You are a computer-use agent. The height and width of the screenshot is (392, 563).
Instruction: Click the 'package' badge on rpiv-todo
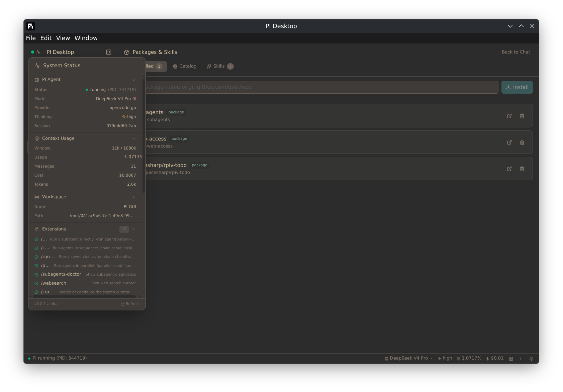pyautogui.click(x=200, y=165)
